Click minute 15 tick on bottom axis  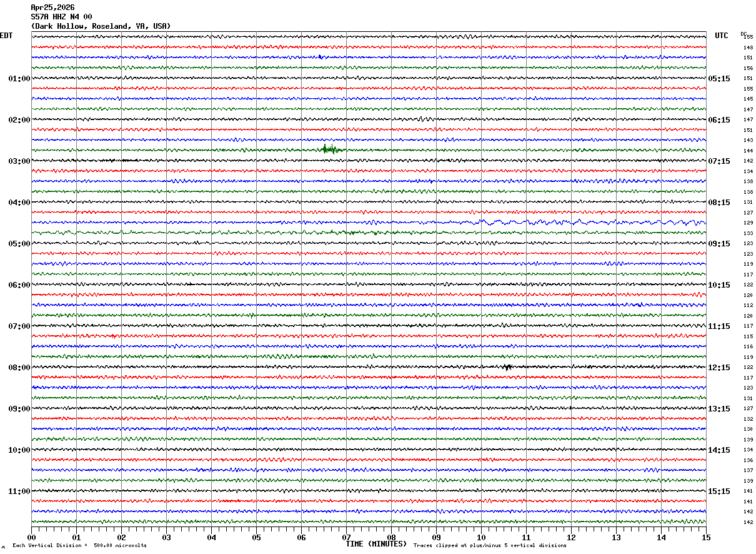point(706,537)
